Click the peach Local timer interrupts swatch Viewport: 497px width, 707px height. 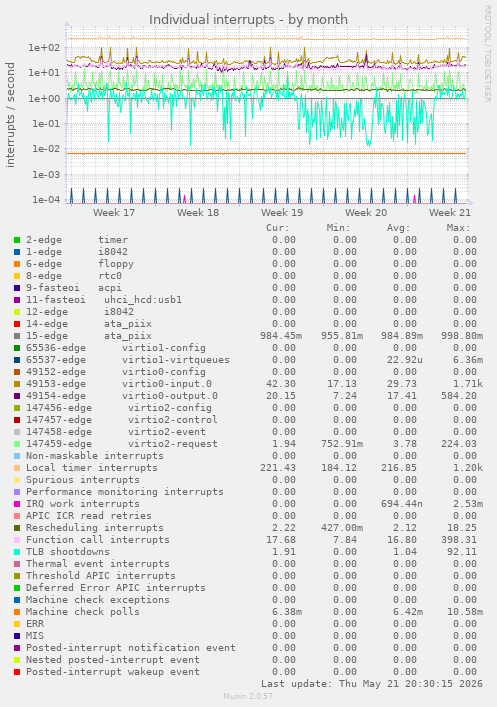pos(17,468)
